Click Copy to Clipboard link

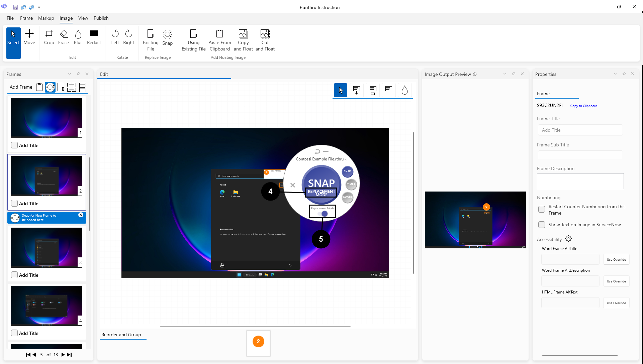click(x=583, y=106)
